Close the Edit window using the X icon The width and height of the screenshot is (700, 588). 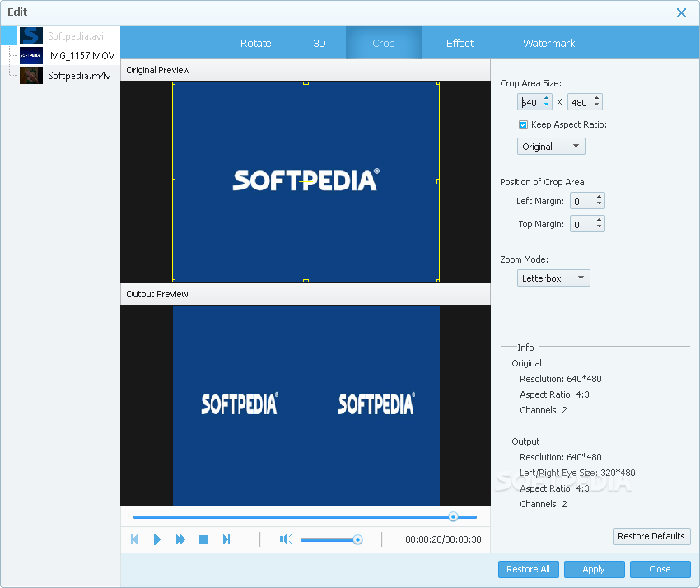681,12
